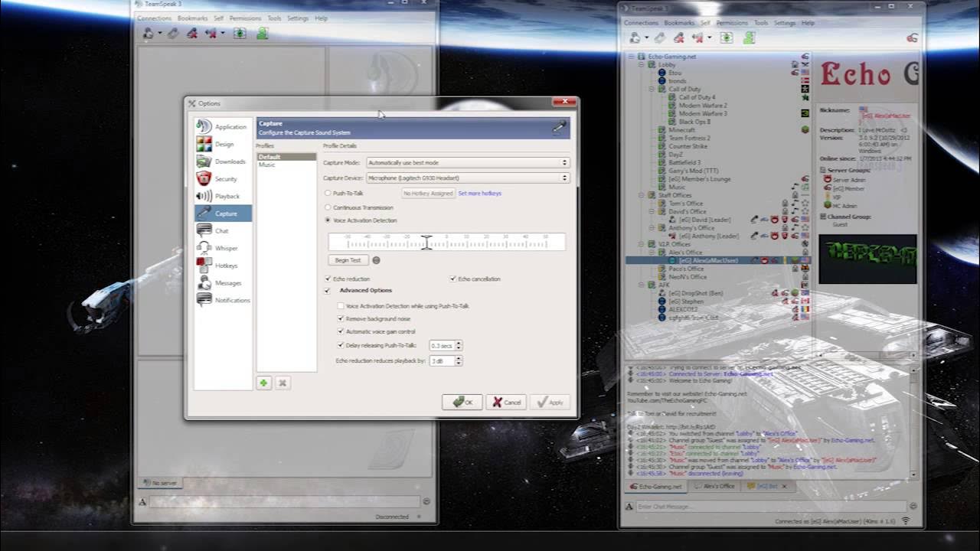Collapse the AFK channel
This screenshot has width=980, height=551.
click(642, 285)
